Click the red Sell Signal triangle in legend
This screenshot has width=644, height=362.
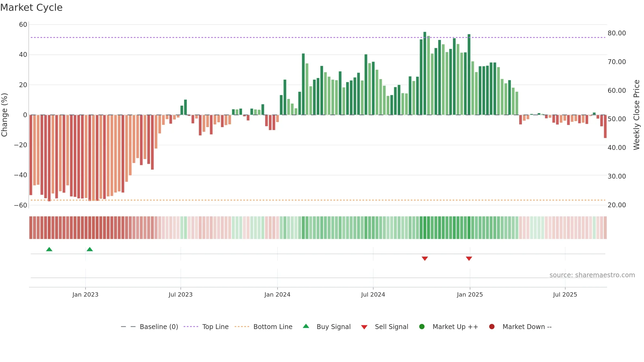pos(364,327)
